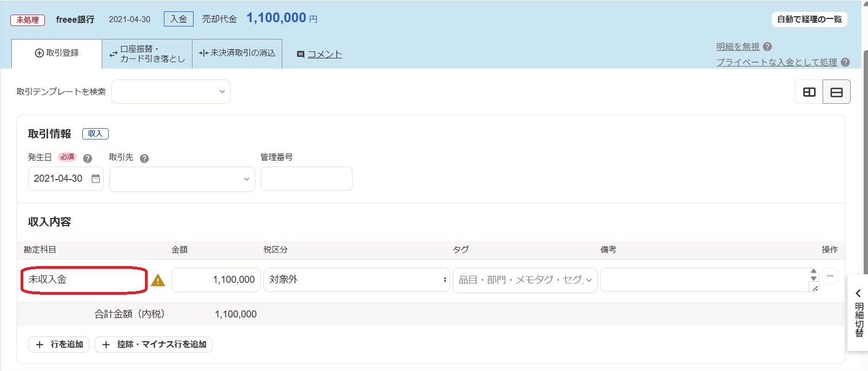Click the freee銀行 account name
This screenshot has width=868, height=371.
point(75,19)
